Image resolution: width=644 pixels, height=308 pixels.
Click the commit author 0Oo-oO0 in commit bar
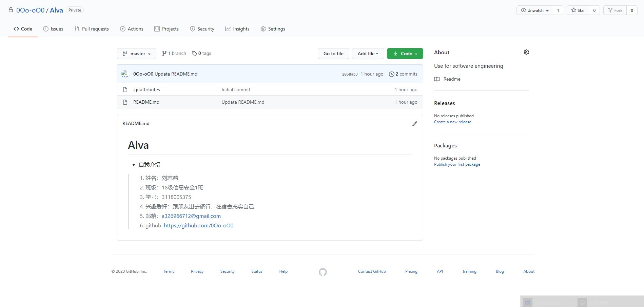(143, 74)
